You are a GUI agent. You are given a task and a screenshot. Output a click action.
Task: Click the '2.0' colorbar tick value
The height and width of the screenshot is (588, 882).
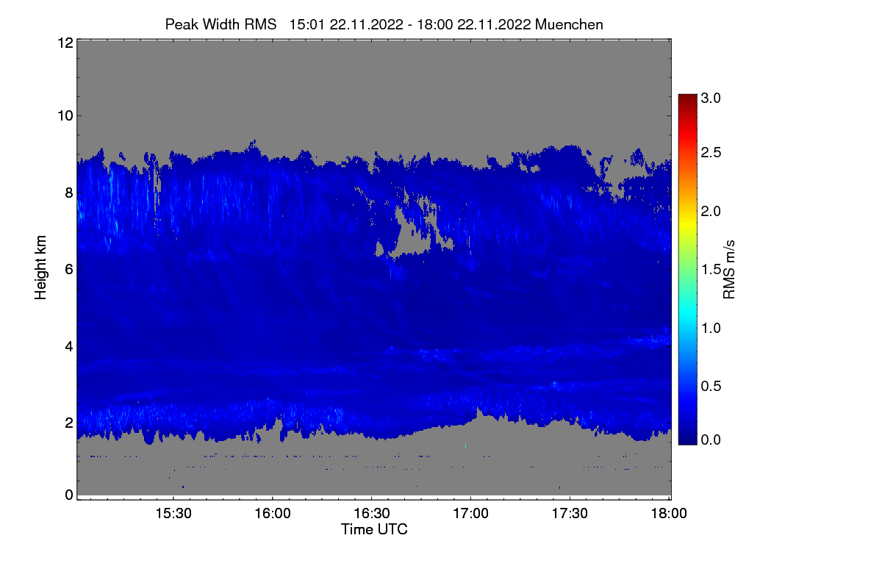(x=711, y=211)
